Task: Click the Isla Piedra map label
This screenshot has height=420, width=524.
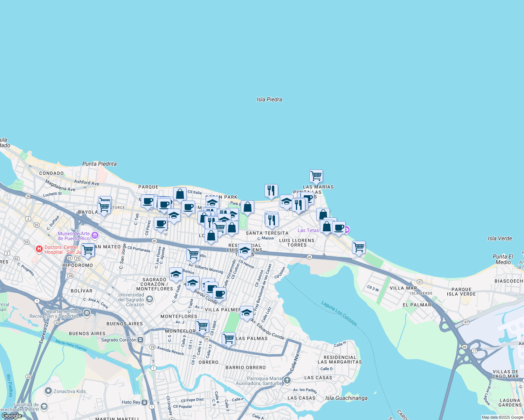Action: tap(269, 99)
